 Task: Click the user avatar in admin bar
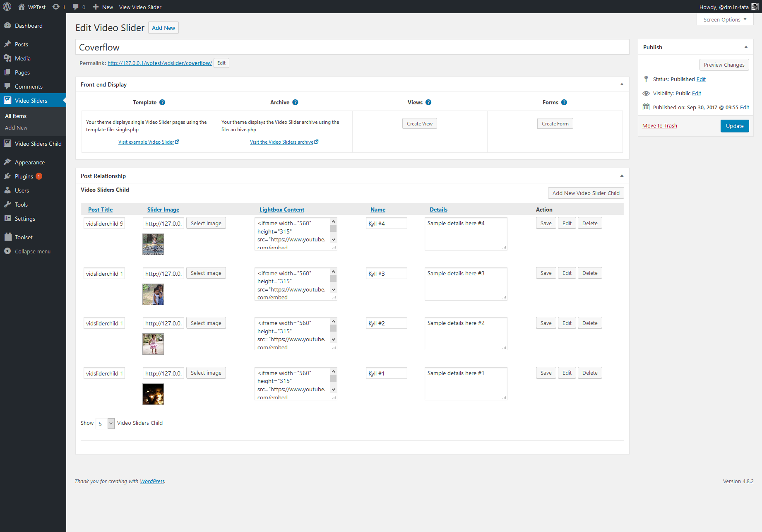(755, 7)
